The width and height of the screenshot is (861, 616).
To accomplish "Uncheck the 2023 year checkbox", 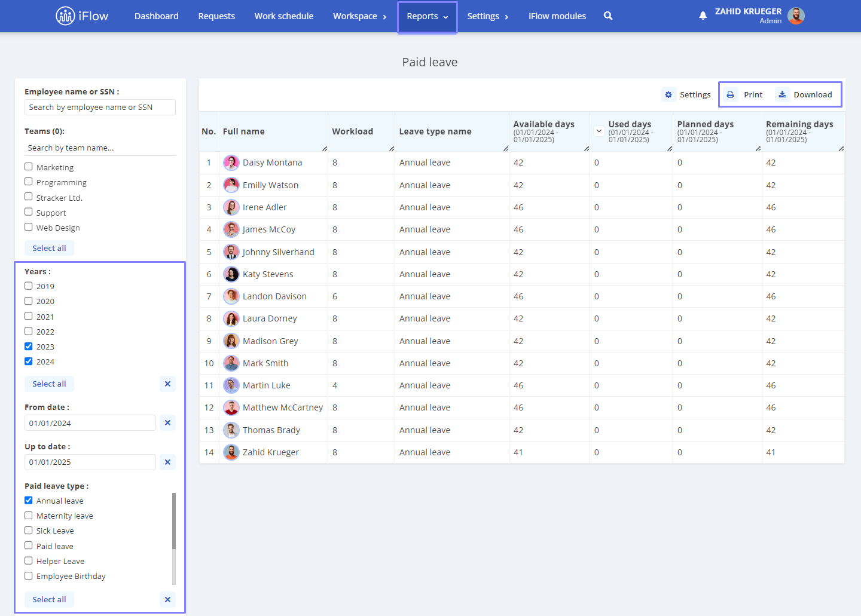I will (28, 346).
